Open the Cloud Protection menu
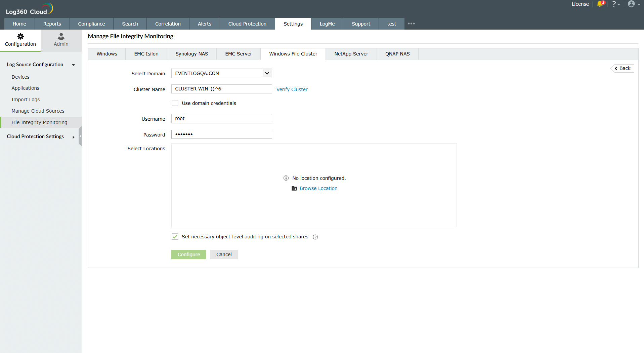 pyautogui.click(x=247, y=24)
